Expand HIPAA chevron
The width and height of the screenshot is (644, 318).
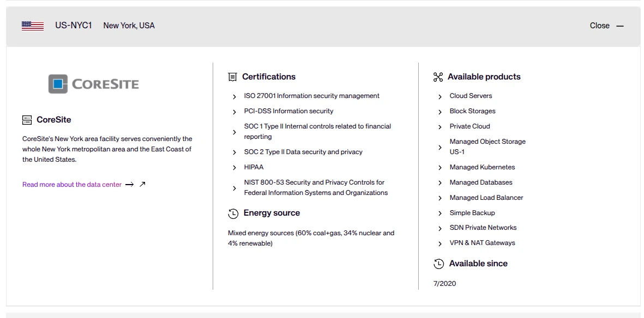click(234, 168)
